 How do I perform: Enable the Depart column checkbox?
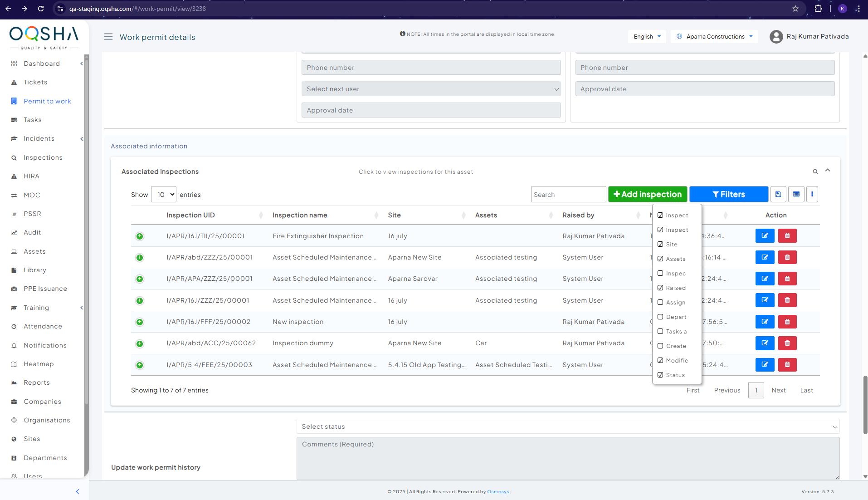pos(660,317)
